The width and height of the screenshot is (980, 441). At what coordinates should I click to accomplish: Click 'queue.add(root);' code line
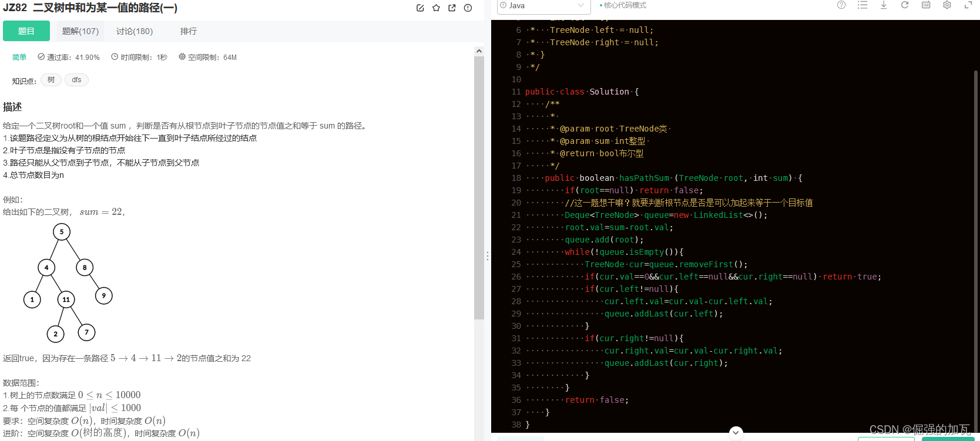(x=604, y=240)
